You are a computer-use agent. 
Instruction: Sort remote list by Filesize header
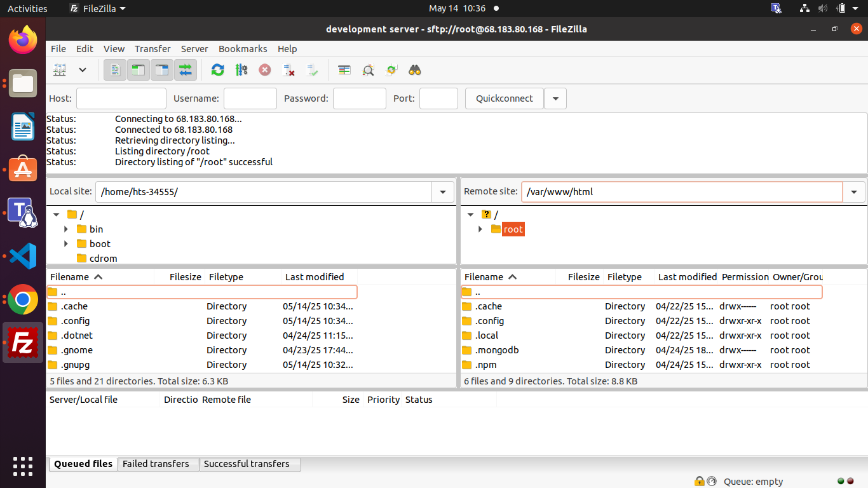pyautogui.click(x=580, y=277)
